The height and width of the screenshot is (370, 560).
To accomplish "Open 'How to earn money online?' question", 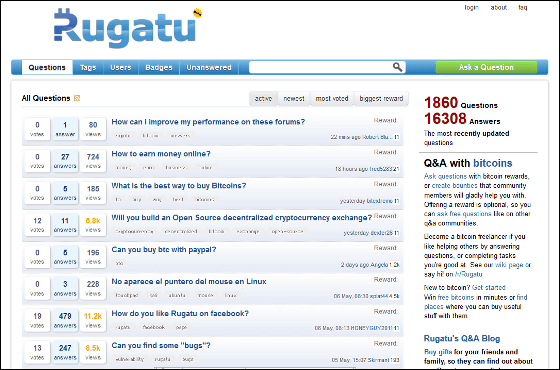I will coord(161,154).
